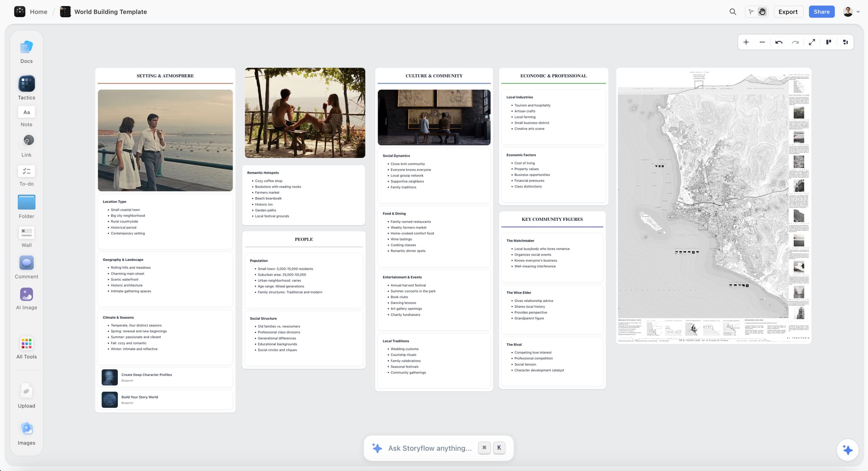Open the search magnifier
The image size is (868, 471).
732,12
